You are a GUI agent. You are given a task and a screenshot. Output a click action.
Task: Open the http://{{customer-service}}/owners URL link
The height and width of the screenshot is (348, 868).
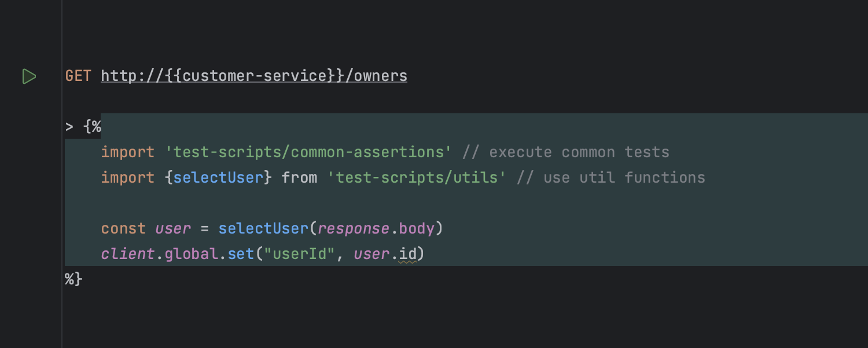click(x=254, y=76)
